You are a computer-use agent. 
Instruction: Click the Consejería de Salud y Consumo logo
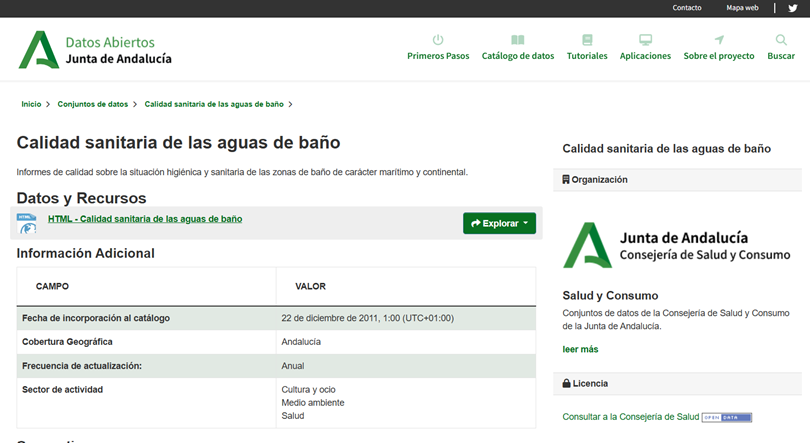click(x=677, y=245)
